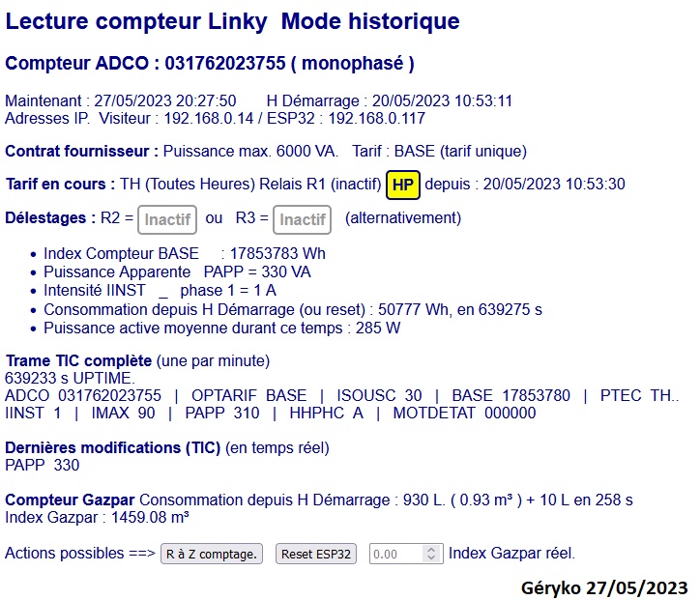Select Puissance active moyenne 285 W line

click(x=221, y=328)
